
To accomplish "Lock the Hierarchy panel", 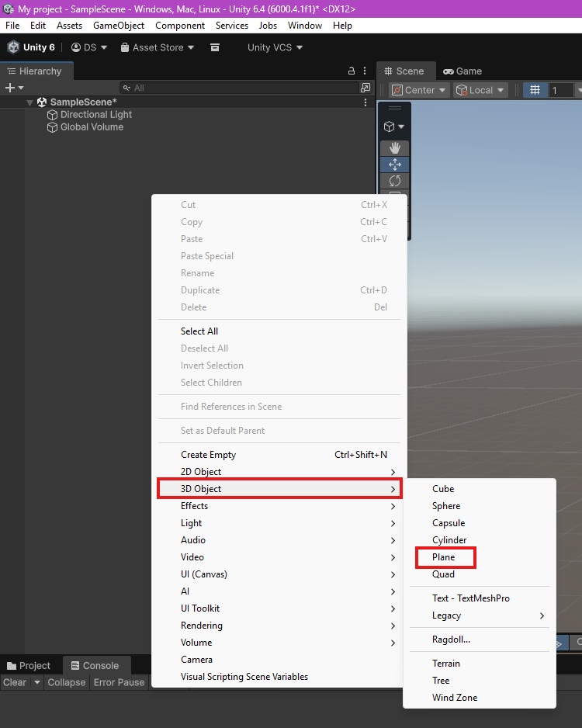I will tap(352, 71).
